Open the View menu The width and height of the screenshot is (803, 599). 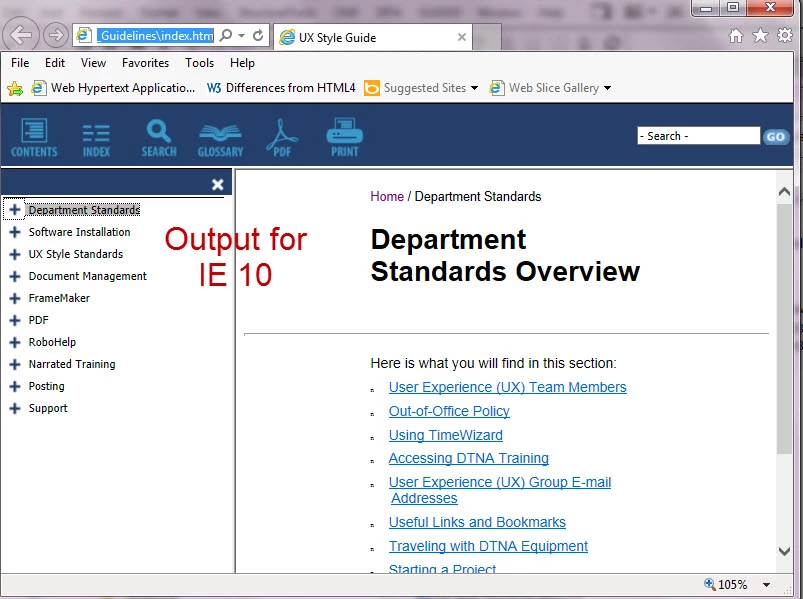[x=93, y=63]
